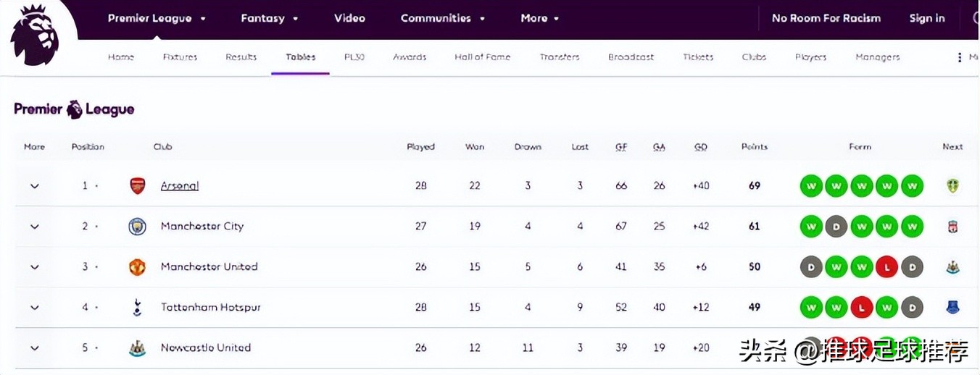Click Newcastle United crest icon
The image size is (980, 375).
click(x=137, y=348)
